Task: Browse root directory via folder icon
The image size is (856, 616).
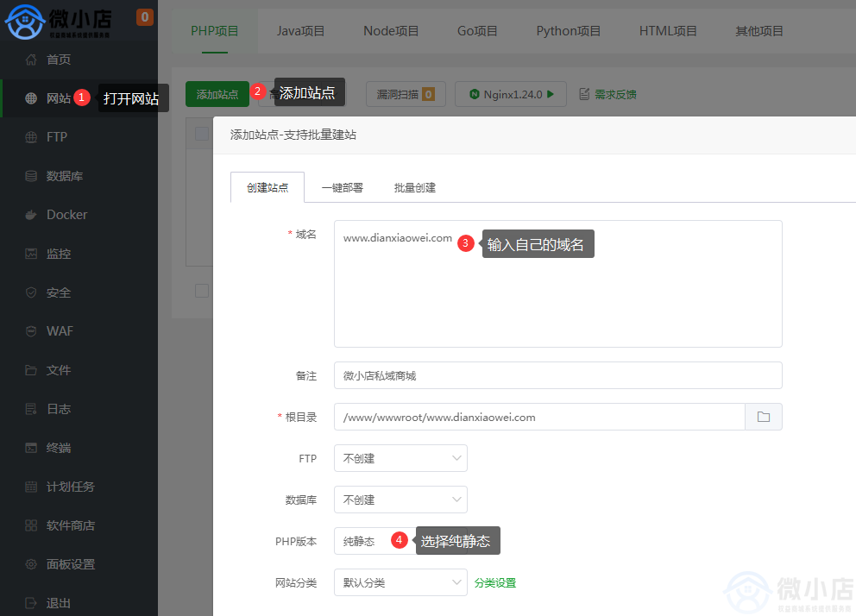Action: point(763,417)
